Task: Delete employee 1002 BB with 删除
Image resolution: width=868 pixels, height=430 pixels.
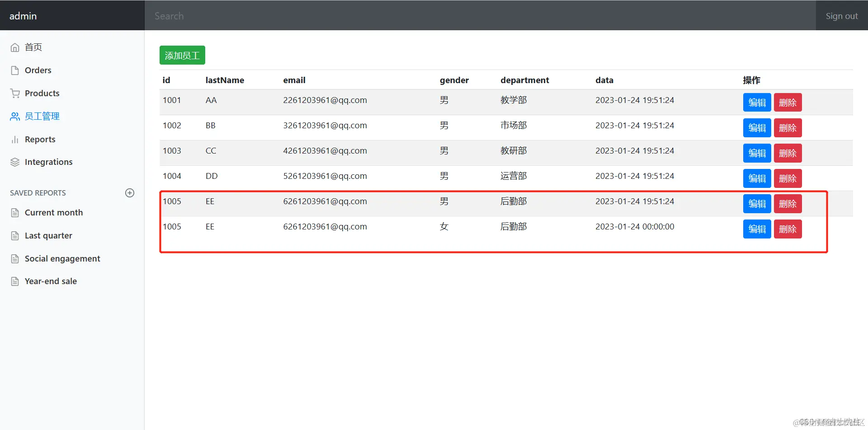Action: (x=788, y=128)
